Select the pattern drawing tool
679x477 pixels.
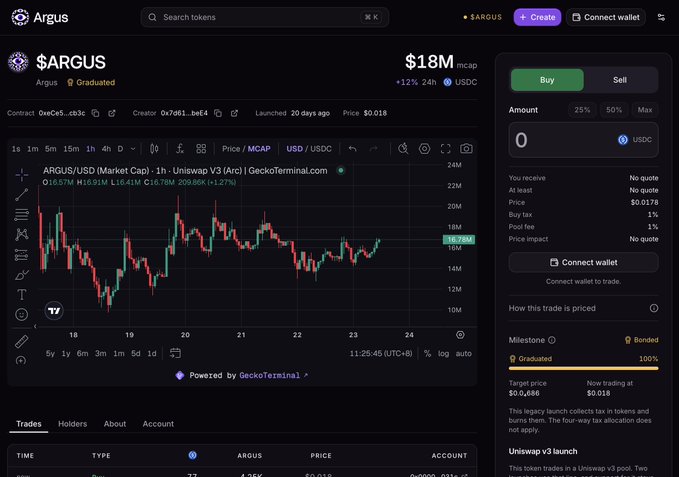(x=22, y=235)
